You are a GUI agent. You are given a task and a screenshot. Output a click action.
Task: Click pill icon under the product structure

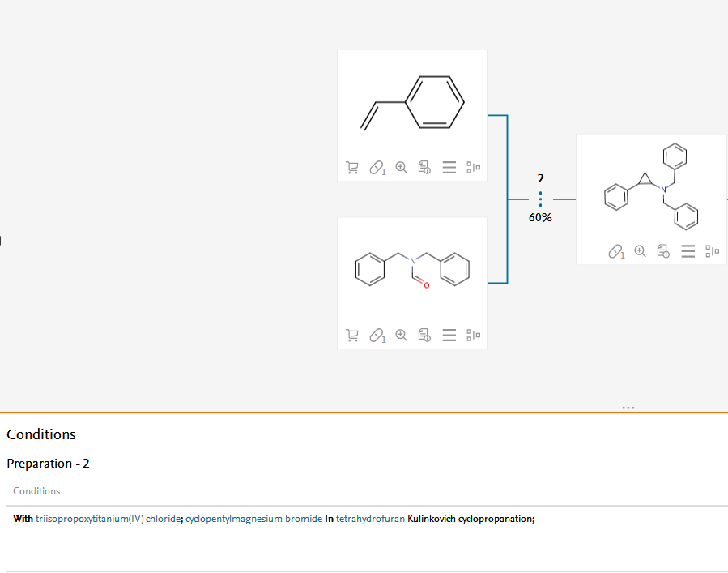pyautogui.click(x=616, y=251)
